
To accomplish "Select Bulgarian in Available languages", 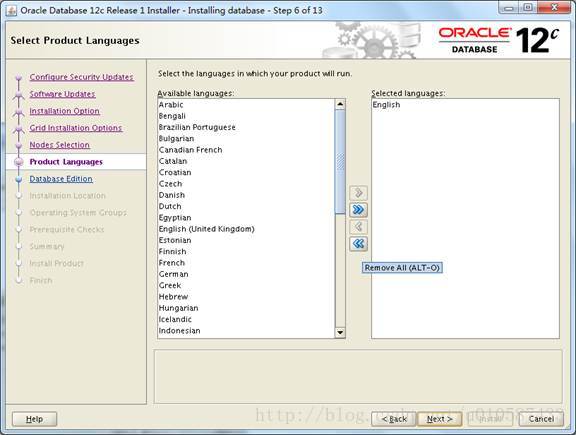I will click(246, 139).
